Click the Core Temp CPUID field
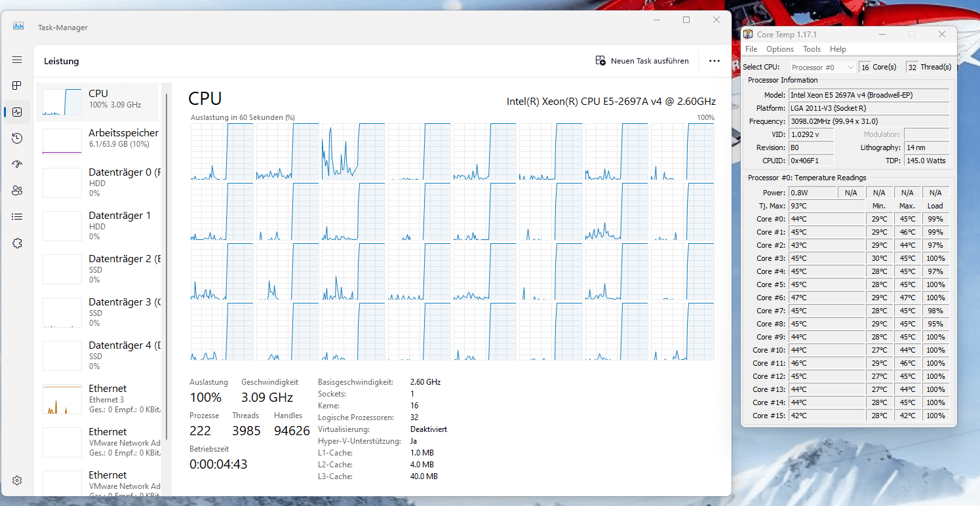 pos(812,161)
